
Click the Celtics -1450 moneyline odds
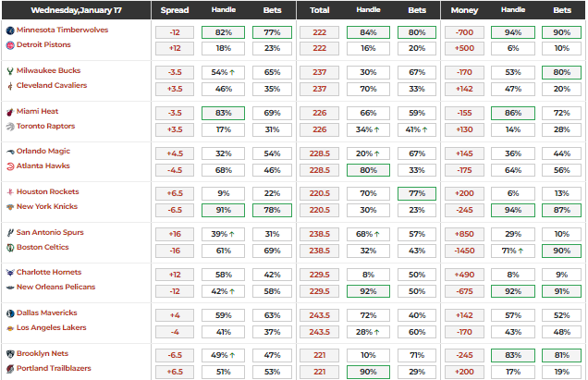tap(466, 250)
